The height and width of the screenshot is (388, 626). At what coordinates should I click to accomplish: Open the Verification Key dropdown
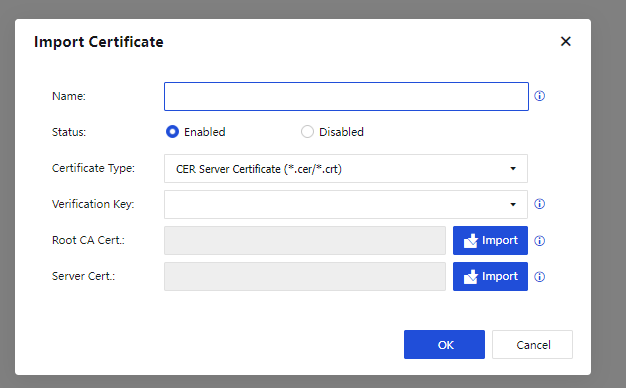pyautogui.click(x=346, y=204)
